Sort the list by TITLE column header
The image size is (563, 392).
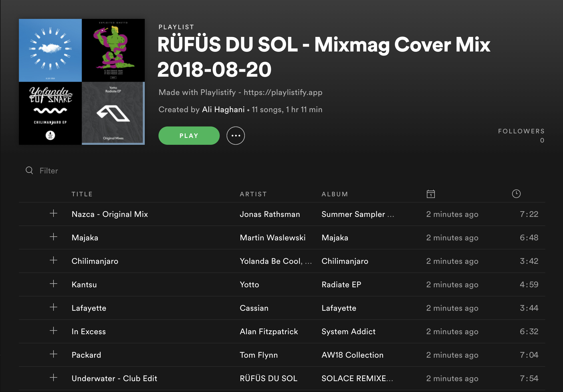(82, 194)
